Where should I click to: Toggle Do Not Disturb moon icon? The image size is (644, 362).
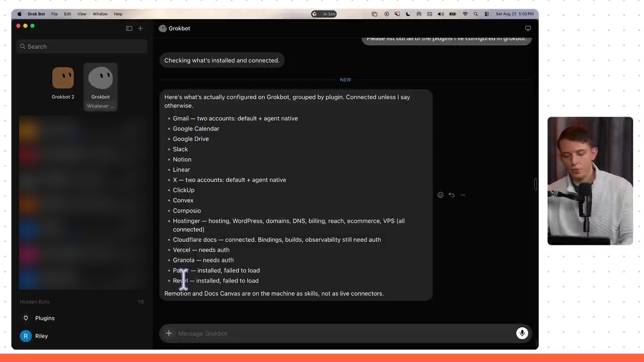pos(408,14)
